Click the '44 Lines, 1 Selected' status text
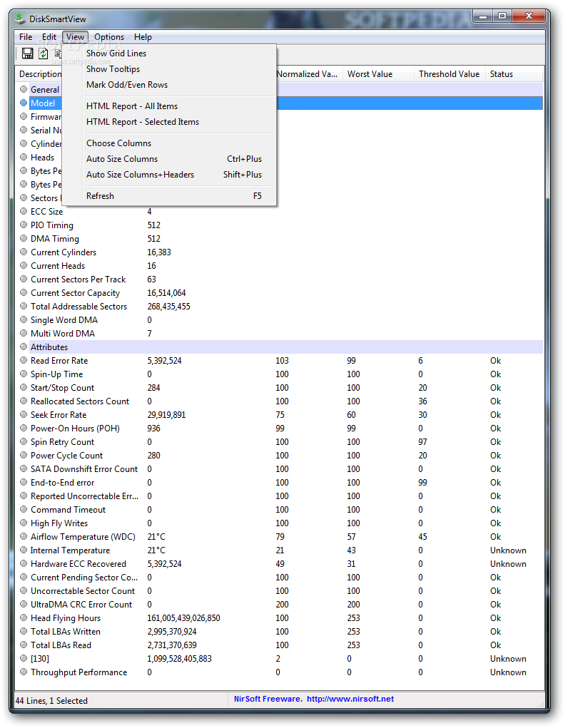This screenshot has height=728, width=565. click(51, 701)
